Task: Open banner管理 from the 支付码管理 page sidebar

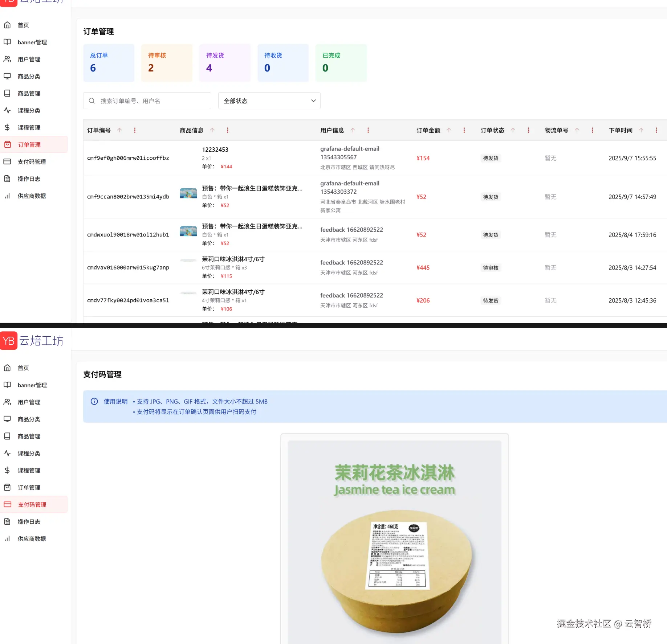Action: click(34, 385)
